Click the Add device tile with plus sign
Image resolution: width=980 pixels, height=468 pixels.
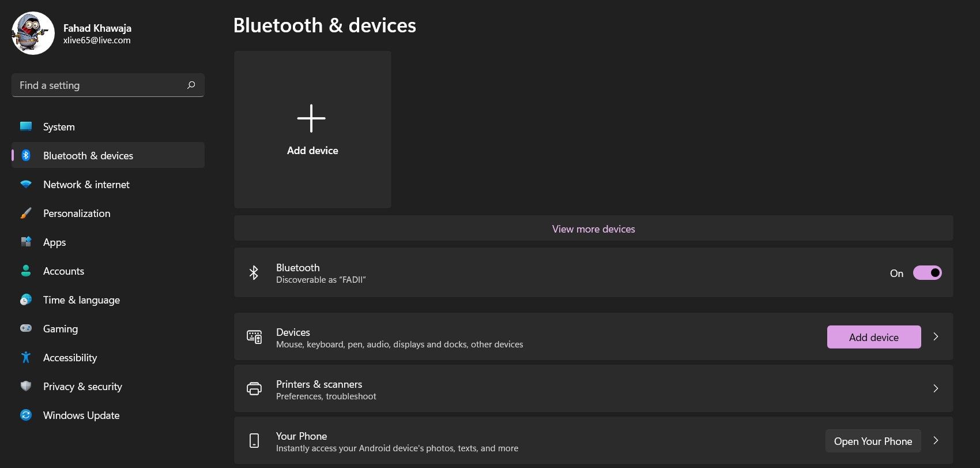click(x=312, y=129)
